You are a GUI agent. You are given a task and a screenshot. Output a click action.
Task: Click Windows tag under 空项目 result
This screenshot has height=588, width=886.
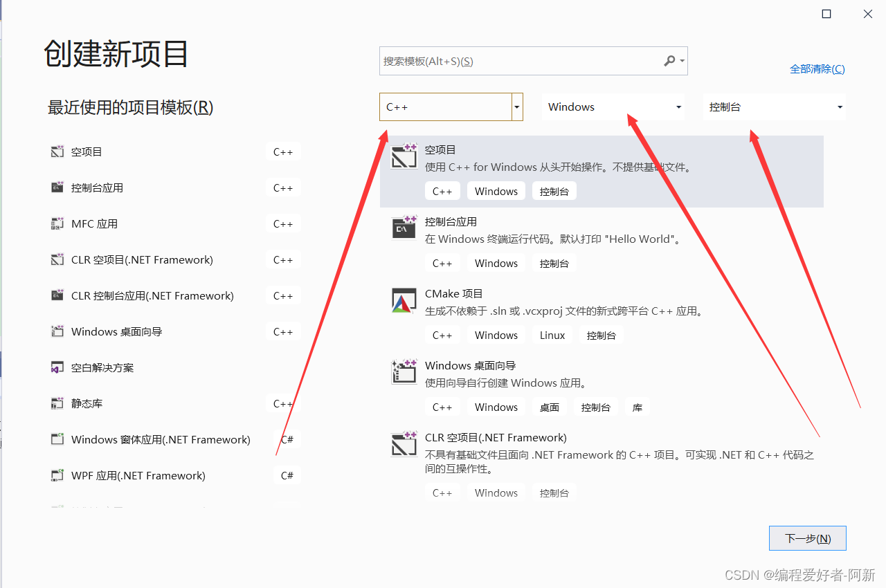coord(496,192)
